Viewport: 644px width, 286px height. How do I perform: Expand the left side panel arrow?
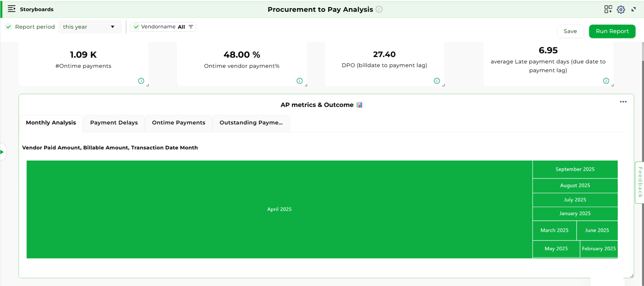2,152
